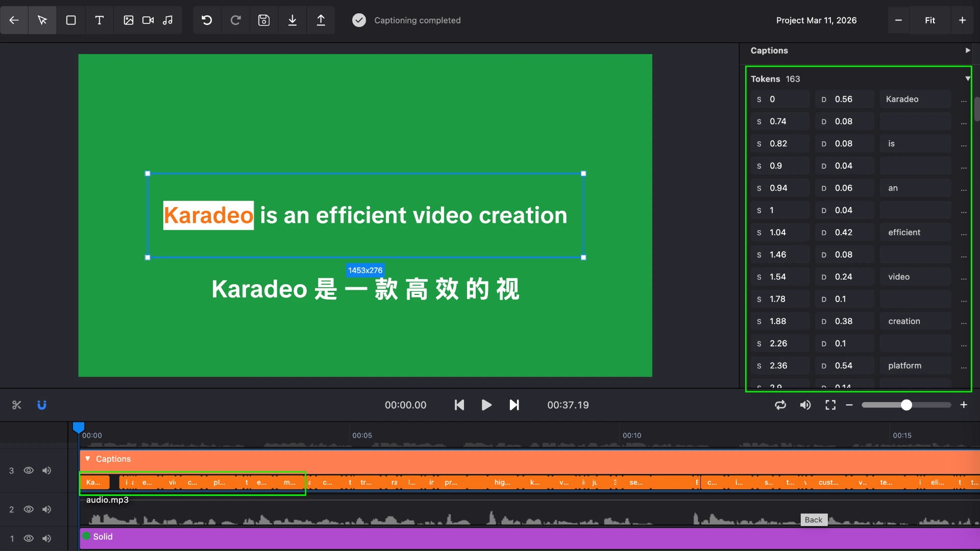Expand the Captions panel with its arrow
This screenshot has height=551, width=980.
967,50
